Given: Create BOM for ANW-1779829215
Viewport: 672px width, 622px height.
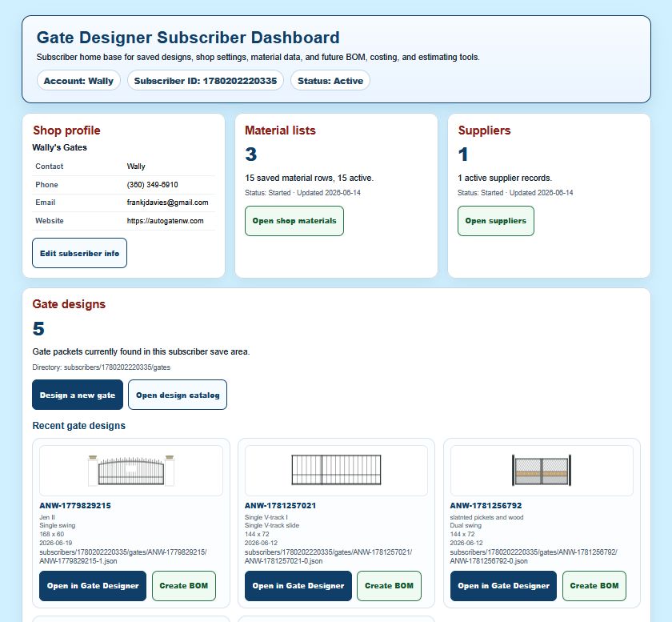Looking at the screenshot, I should point(184,585).
